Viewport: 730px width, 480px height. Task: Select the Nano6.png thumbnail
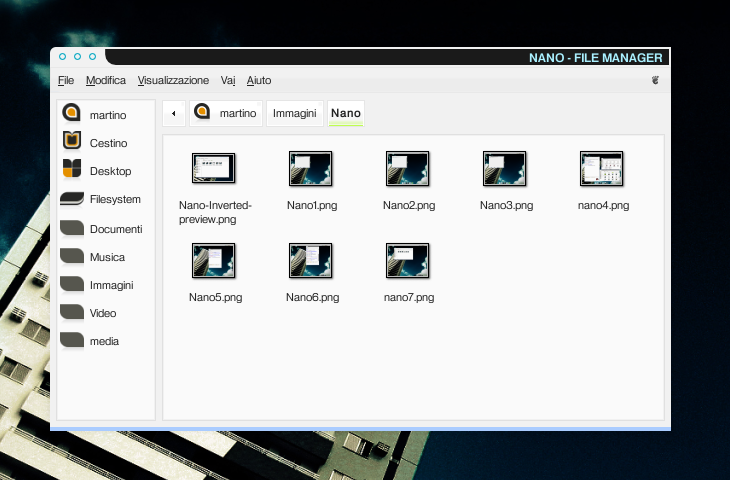[x=311, y=260]
